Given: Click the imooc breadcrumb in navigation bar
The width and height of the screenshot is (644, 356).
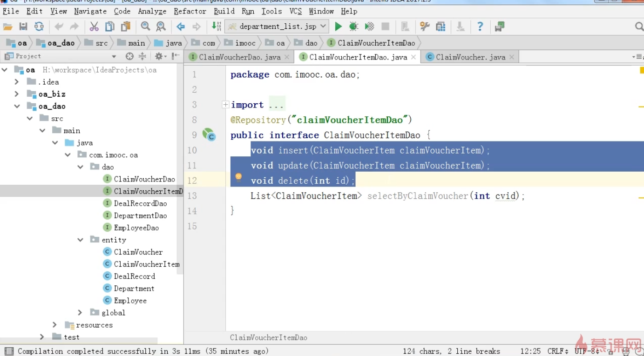Looking at the screenshot, I should tap(240, 43).
